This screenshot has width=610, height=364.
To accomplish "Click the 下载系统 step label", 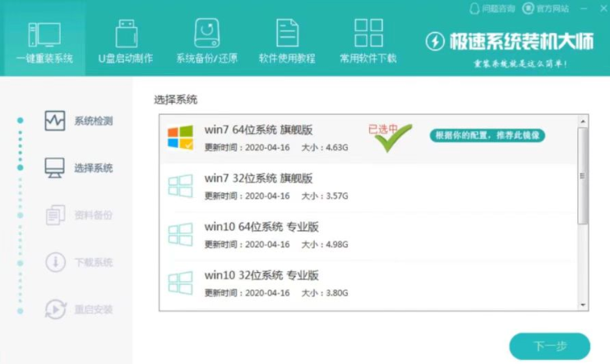I will pos(94,262).
